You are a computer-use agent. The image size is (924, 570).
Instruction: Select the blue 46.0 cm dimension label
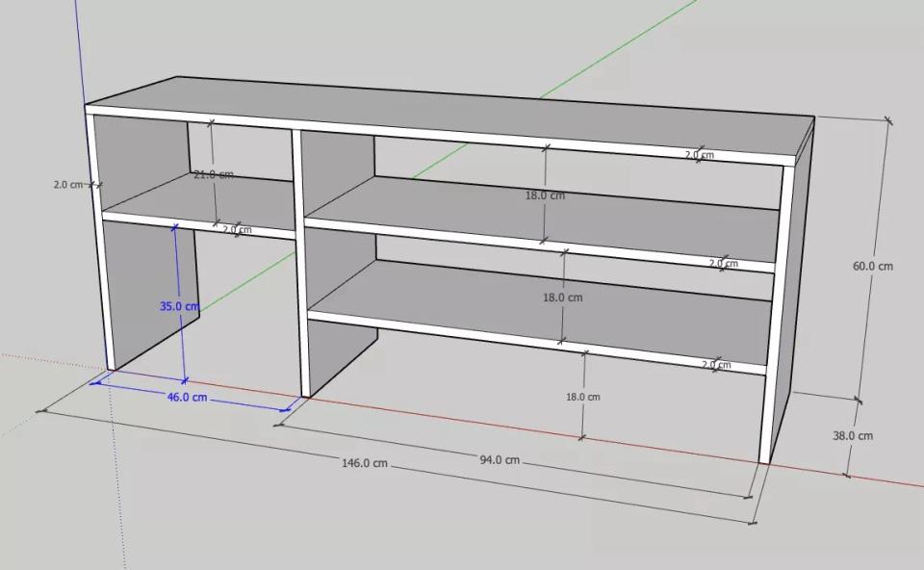[187, 397]
